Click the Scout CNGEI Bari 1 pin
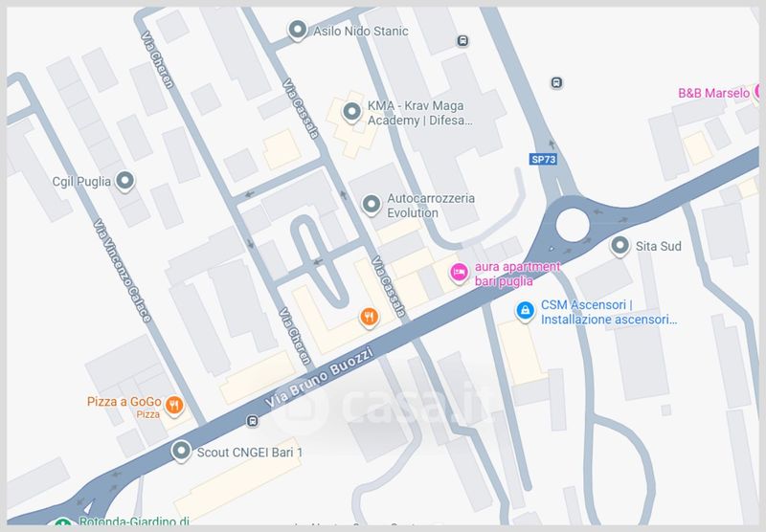The width and height of the screenshot is (766, 532). coord(181,451)
